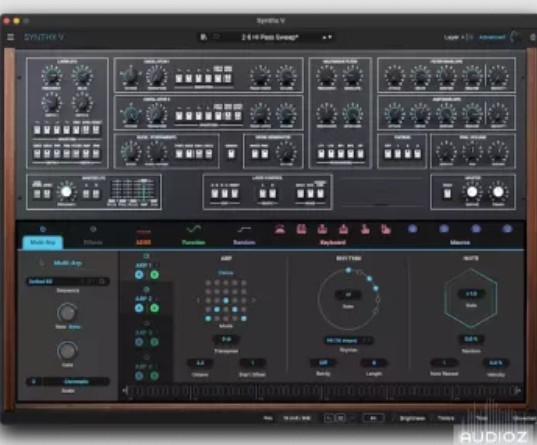Click the first pink Keyboard modulation icon
Screen dimensions: 537x445
tap(280, 229)
